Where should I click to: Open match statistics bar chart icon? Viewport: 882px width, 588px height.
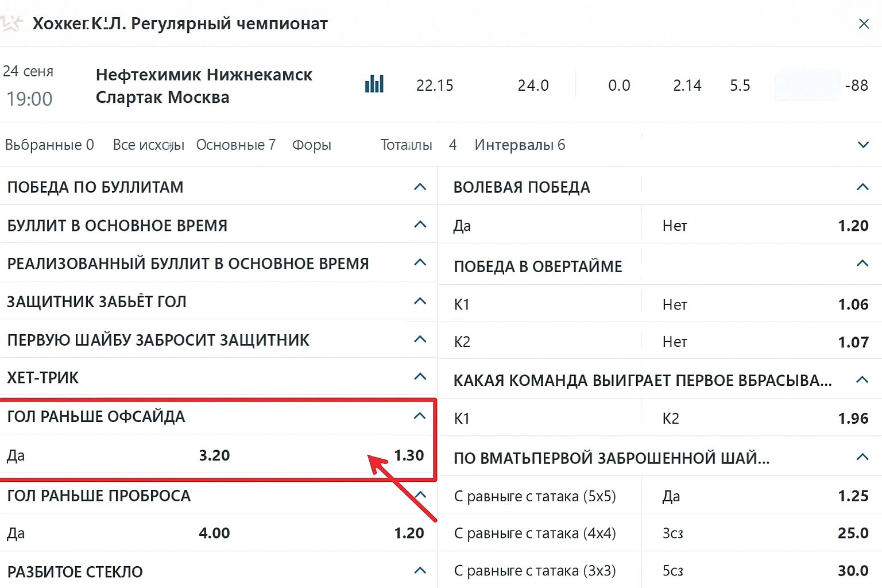374,84
